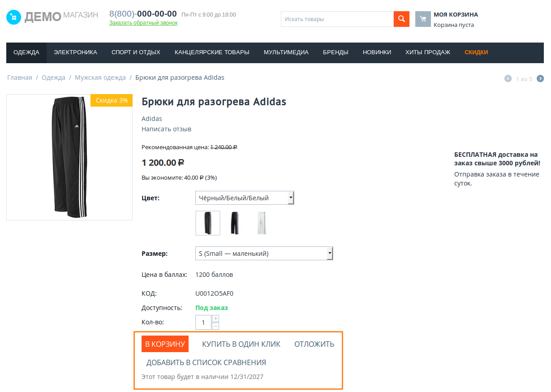551x392 pixels.
Task: Click Купить в один клик
Action: click(x=241, y=344)
